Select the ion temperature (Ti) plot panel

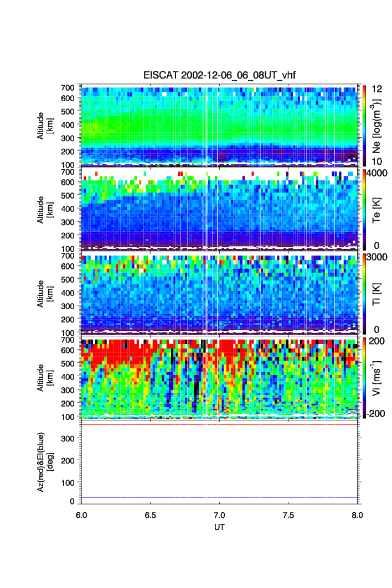(220, 293)
